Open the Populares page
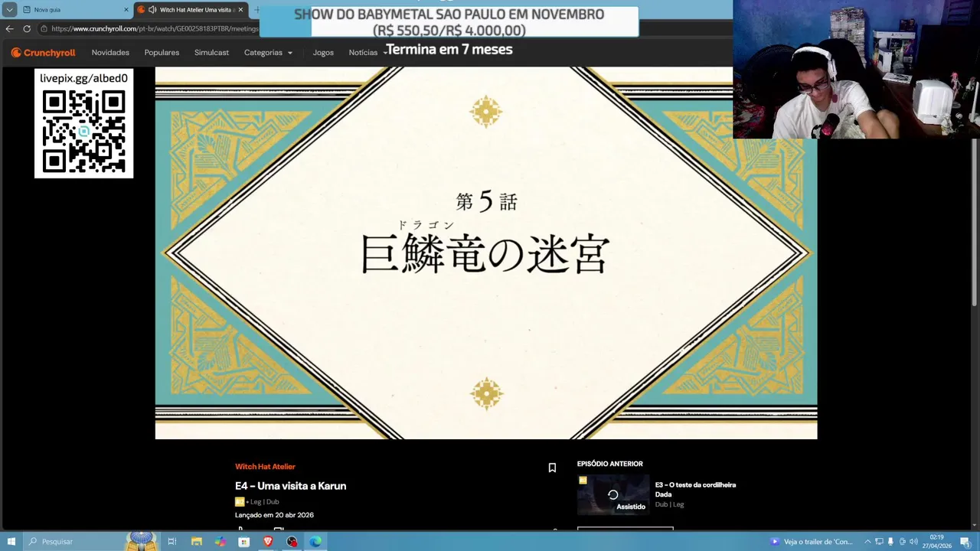 coord(162,53)
